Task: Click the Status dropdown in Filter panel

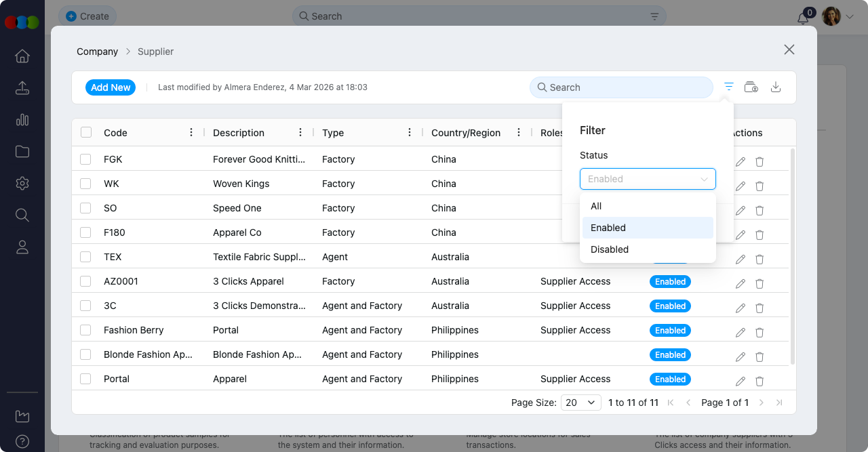Action: point(648,179)
